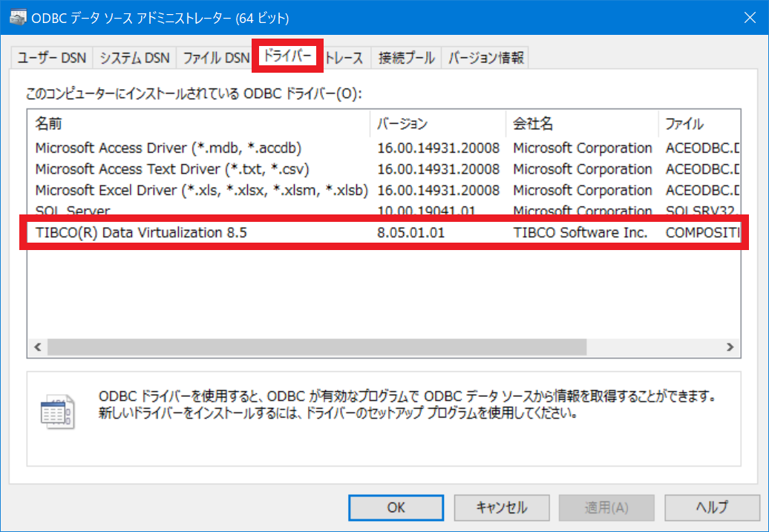Click the horizontal scrollbar thumb
The image size is (769, 532).
point(317,347)
